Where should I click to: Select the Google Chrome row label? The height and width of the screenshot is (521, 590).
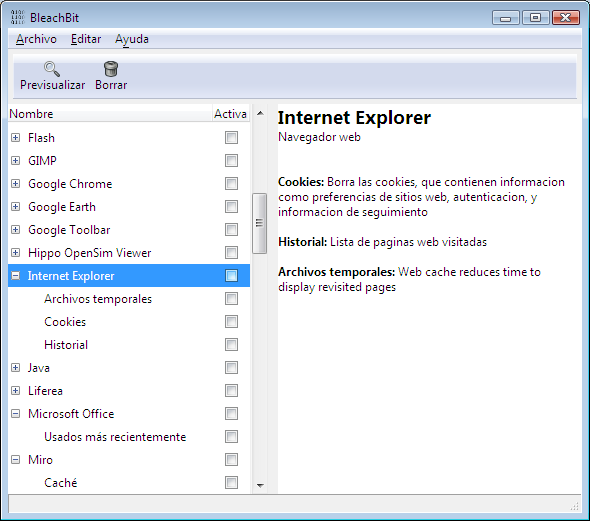click(x=70, y=184)
